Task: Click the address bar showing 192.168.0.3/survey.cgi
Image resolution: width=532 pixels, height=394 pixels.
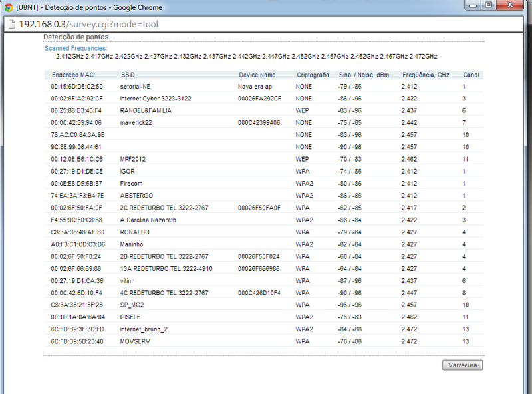Action: coord(263,24)
